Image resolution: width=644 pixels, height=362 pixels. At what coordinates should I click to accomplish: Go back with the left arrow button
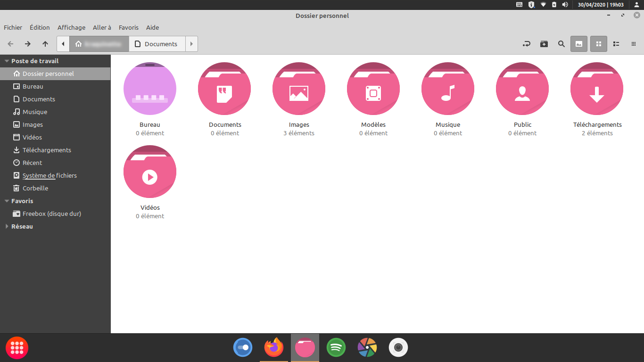[x=10, y=44]
